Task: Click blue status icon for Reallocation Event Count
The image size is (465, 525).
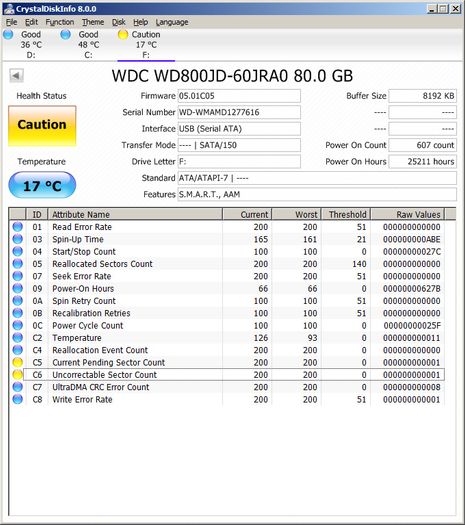Action: 17,350
